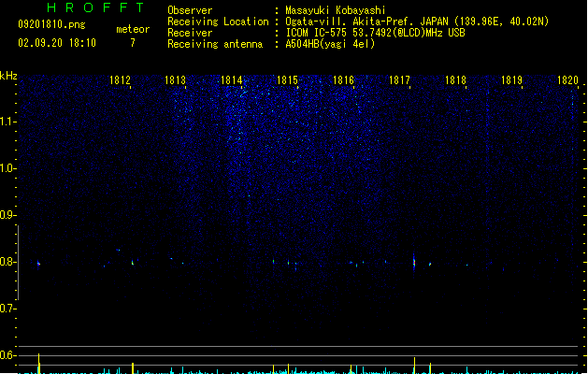Screen dimensions: 588x374
Task: Select the file name 09201810.png
Action: [x=51, y=24]
